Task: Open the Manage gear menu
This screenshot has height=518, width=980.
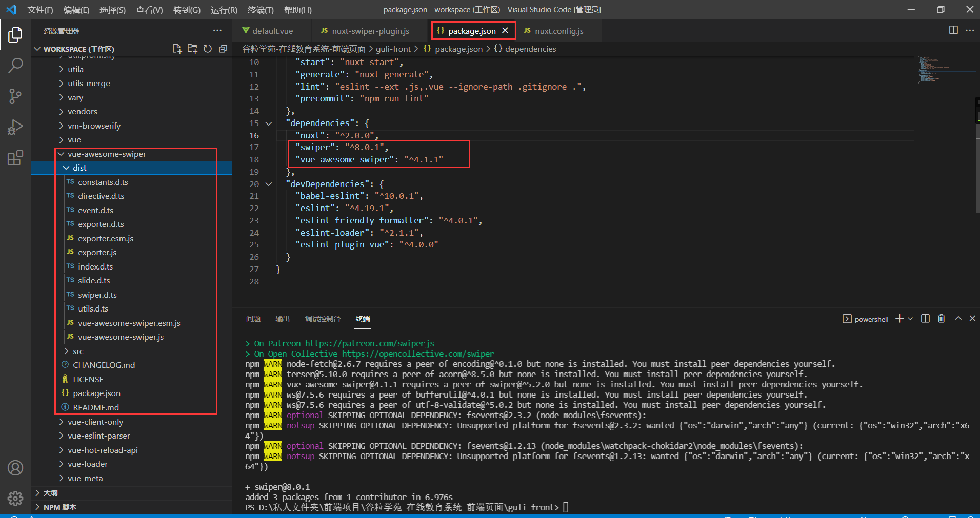Action: [x=15, y=498]
